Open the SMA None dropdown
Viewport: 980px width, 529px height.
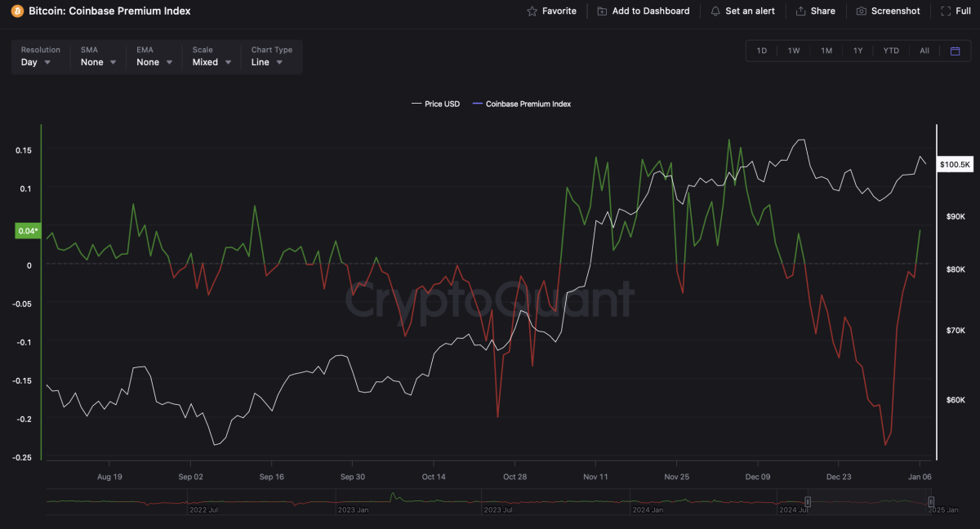[98, 56]
